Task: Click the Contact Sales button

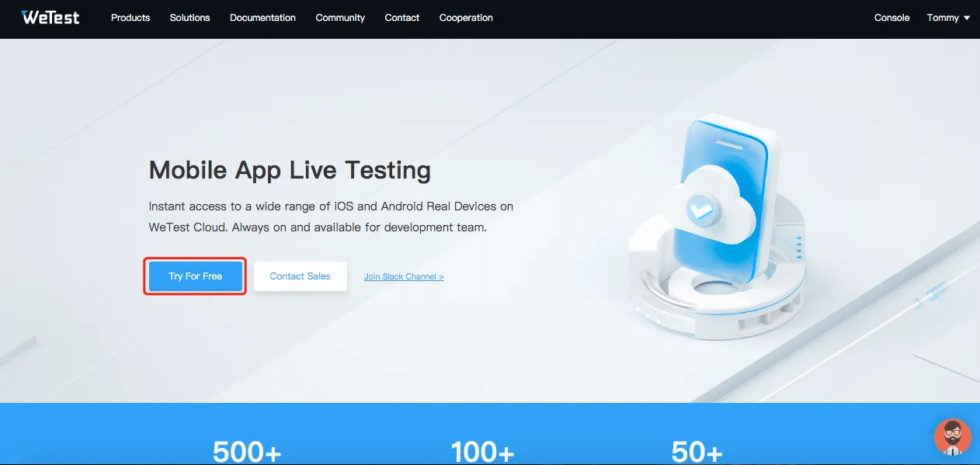Action: tap(300, 276)
